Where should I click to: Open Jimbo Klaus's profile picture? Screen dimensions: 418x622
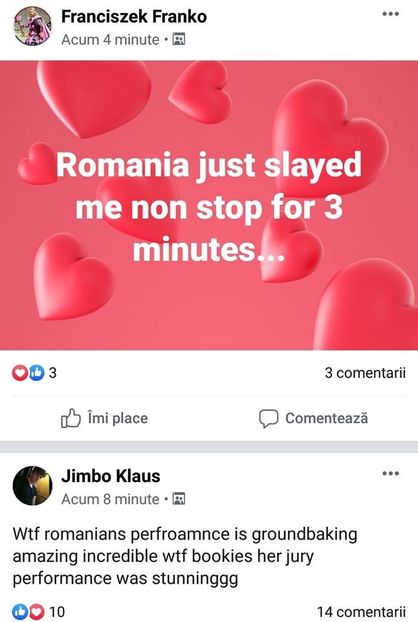coord(33,486)
